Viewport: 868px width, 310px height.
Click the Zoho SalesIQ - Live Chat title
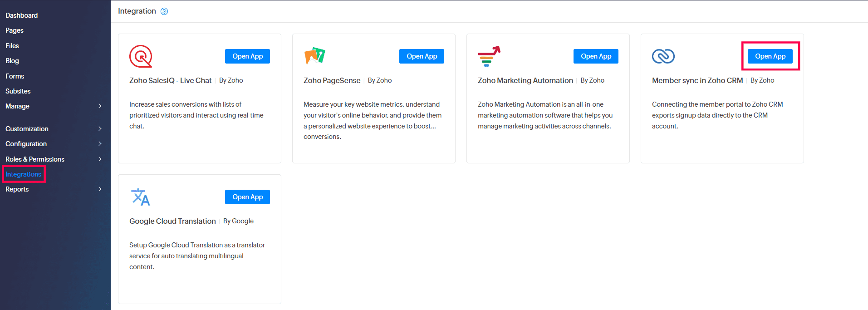click(x=171, y=80)
